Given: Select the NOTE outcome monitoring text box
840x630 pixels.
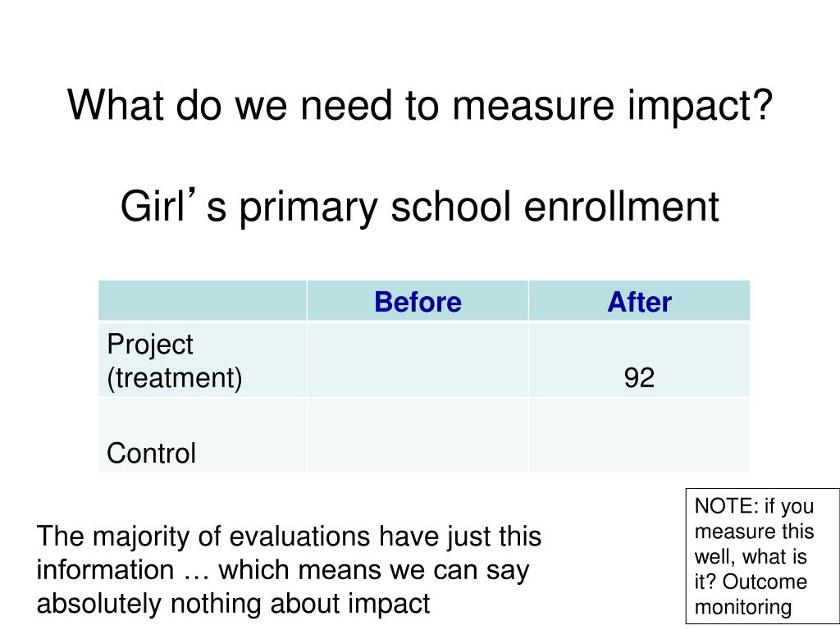Looking at the screenshot, I should tap(763, 556).
